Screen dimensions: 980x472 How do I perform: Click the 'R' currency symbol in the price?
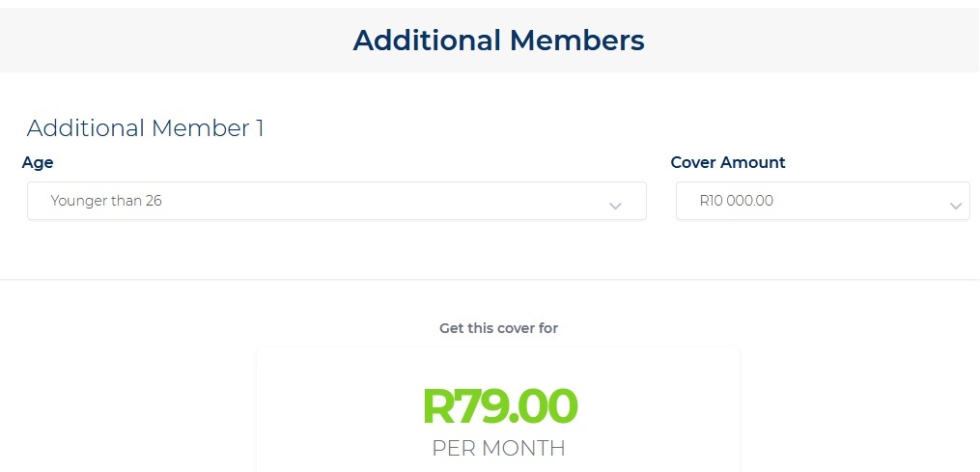click(x=438, y=406)
